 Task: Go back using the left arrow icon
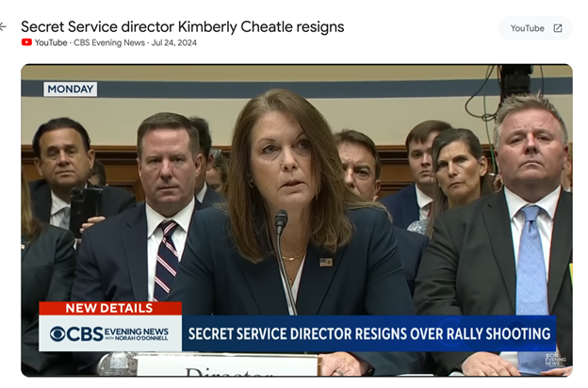pos(3,26)
